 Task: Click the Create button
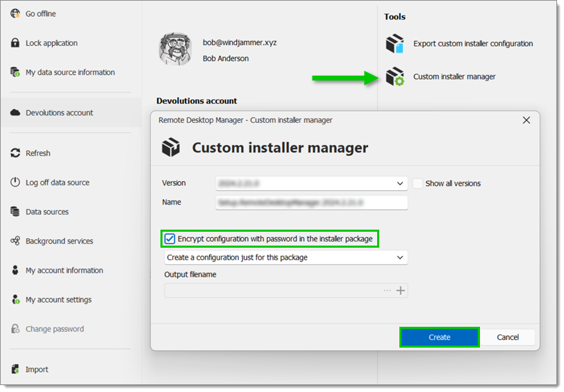coord(439,337)
